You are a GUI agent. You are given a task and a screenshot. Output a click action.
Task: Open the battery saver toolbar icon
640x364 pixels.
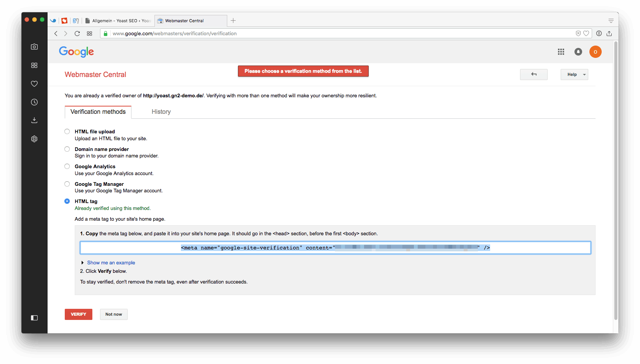(x=599, y=33)
